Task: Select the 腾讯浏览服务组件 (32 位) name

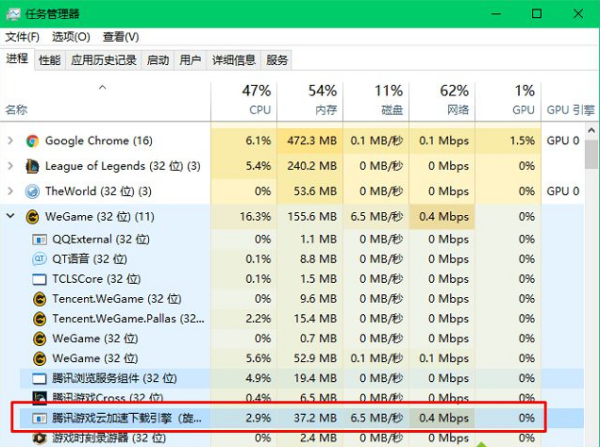Action: 114,378
